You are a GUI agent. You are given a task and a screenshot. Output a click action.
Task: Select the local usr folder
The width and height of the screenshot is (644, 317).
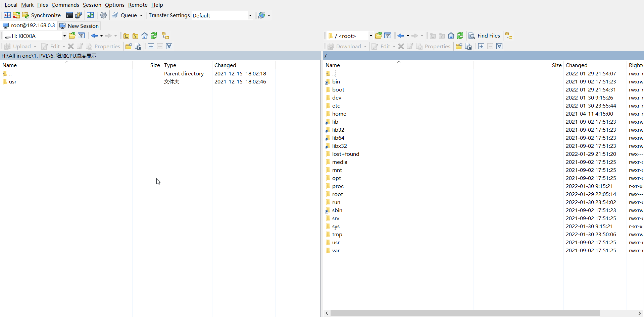tap(13, 81)
